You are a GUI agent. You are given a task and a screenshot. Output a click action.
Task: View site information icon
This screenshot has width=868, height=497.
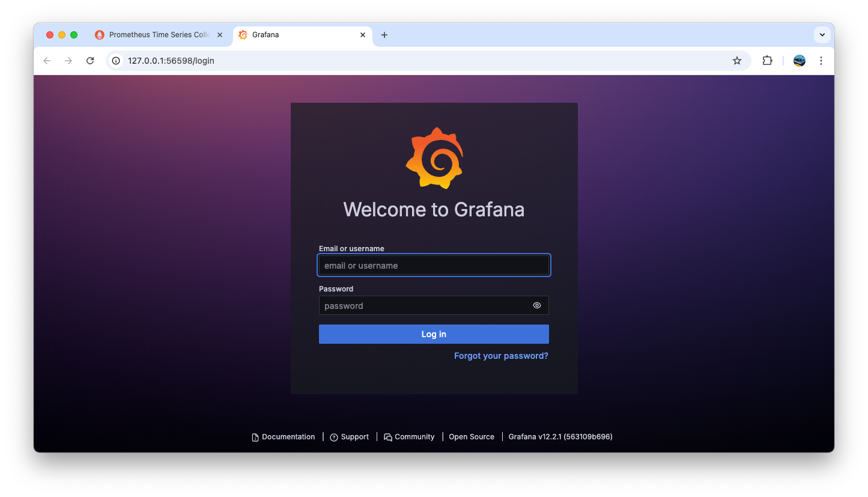(116, 61)
